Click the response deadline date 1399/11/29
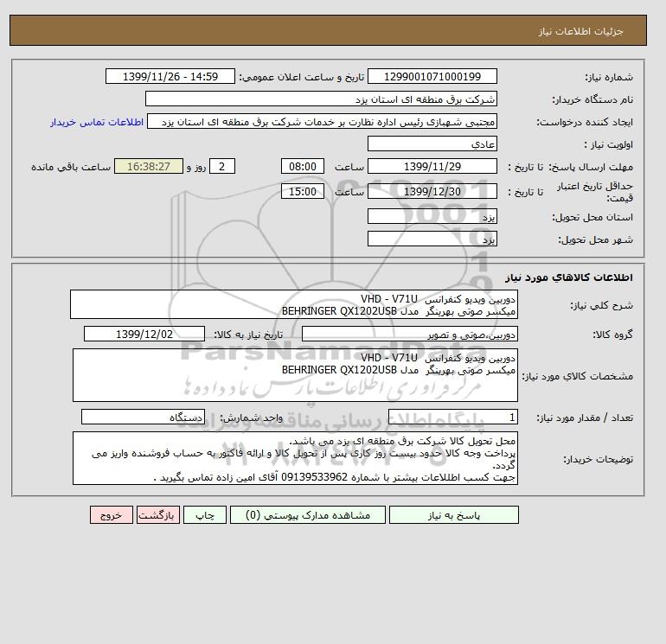 432,167
